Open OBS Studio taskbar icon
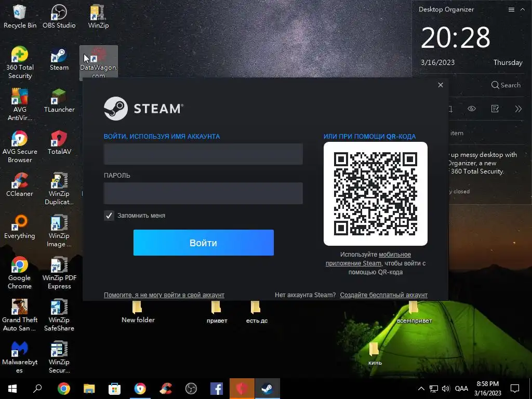532x399 pixels. (191, 389)
